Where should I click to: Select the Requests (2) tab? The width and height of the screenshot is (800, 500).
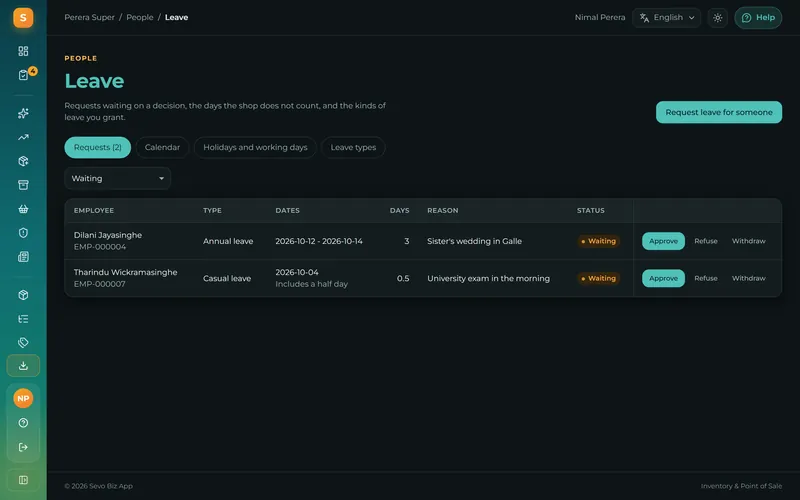pos(97,147)
